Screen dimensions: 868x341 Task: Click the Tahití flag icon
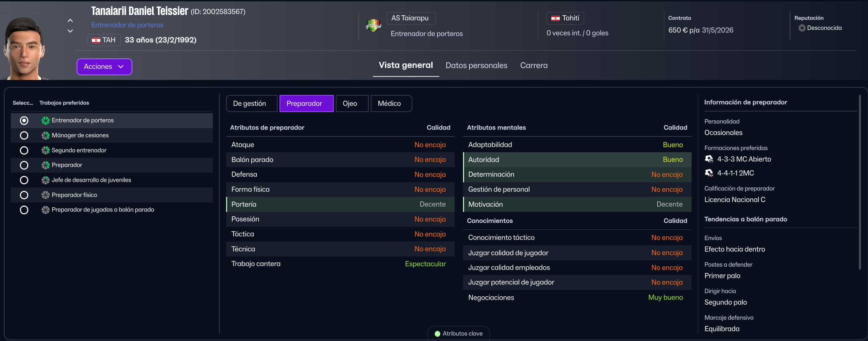coord(555,18)
